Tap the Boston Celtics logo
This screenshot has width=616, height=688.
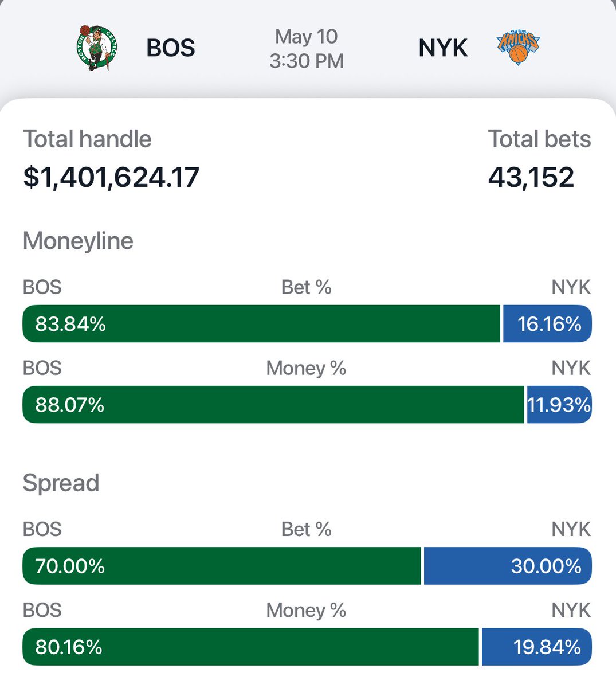(96, 47)
